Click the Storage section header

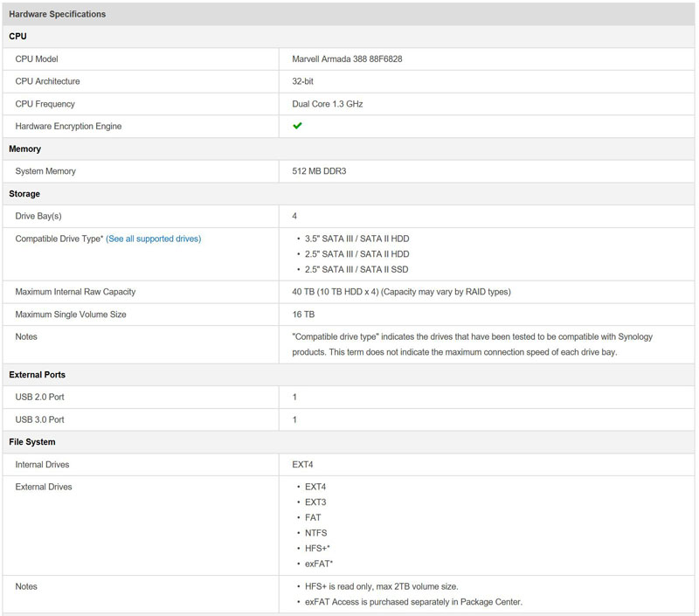click(24, 194)
